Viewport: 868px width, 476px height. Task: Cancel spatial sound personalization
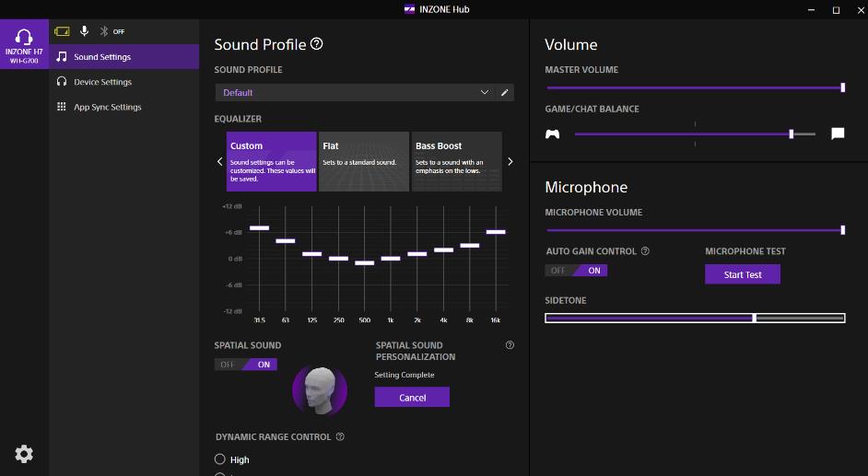pos(412,397)
